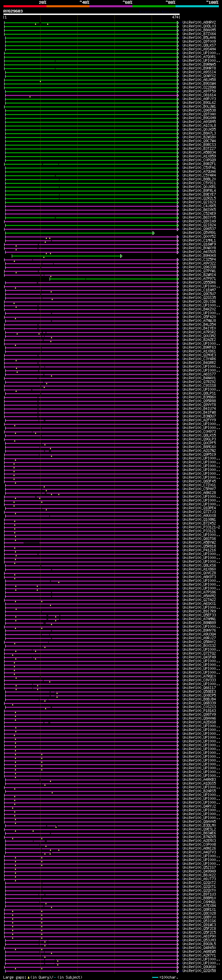Select the UniRef100_A6SS77 label
Image resolution: width=222 pixels, height=980 pixels.
(199, 374)
